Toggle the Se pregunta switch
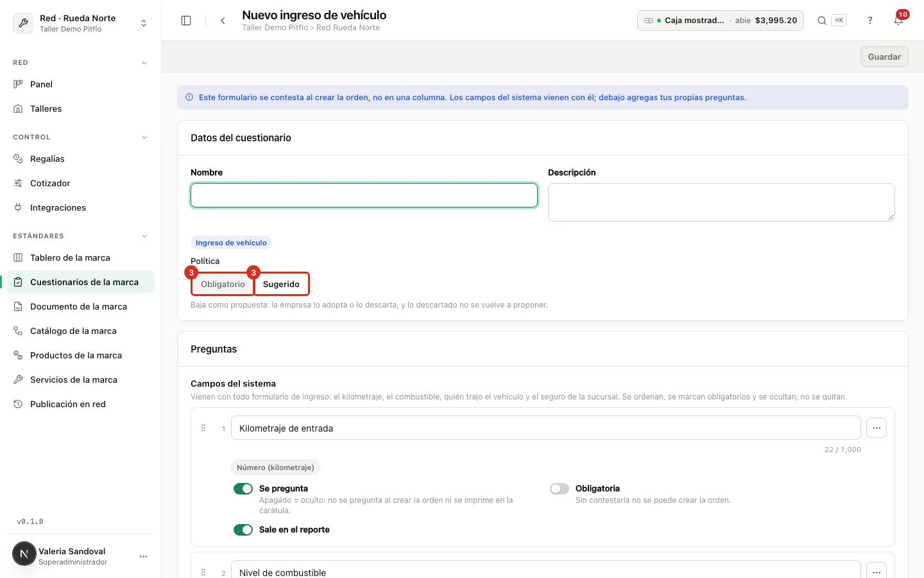 point(243,489)
